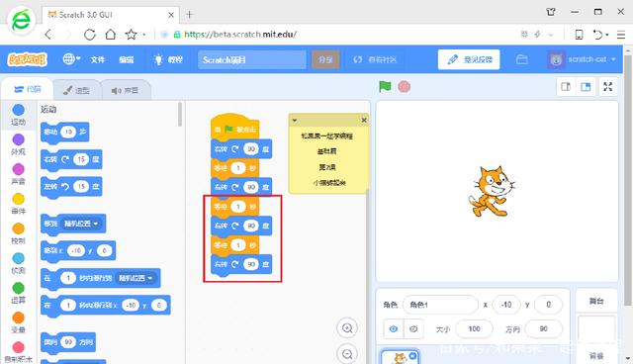Switch to large stage layout
Image resolution: width=633 pixels, height=364 pixels.
[586, 87]
